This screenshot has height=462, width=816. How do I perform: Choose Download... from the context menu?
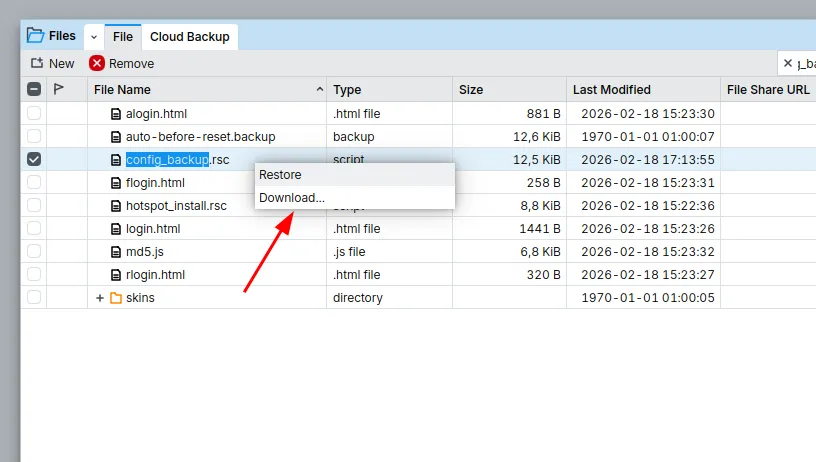coord(292,198)
